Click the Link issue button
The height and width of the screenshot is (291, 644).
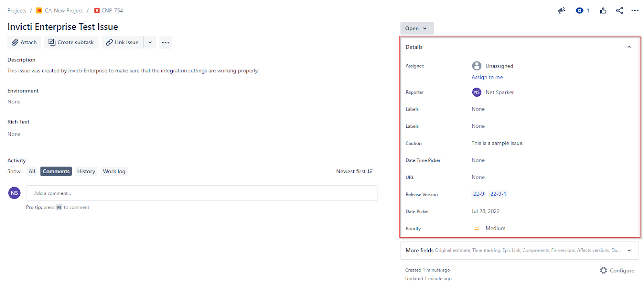tap(123, 42)
